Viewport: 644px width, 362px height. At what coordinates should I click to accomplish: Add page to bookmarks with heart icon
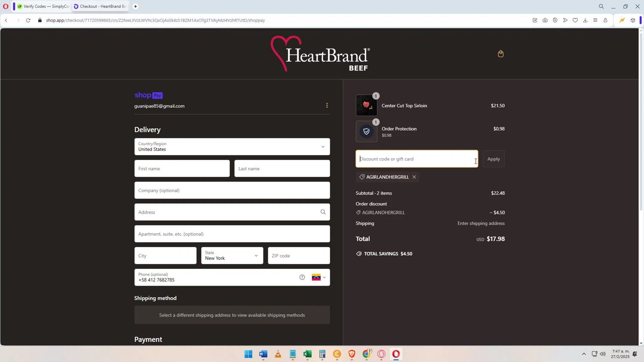(x=575, y=20)
